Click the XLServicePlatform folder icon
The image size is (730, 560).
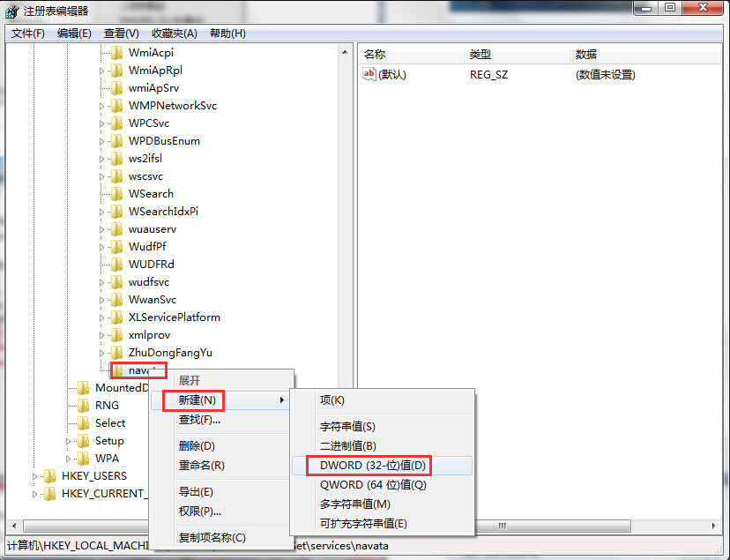[117, 317]
